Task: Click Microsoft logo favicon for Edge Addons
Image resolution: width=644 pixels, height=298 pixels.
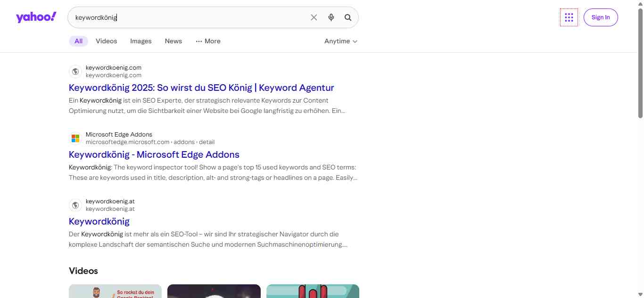Action: (75, 138)
